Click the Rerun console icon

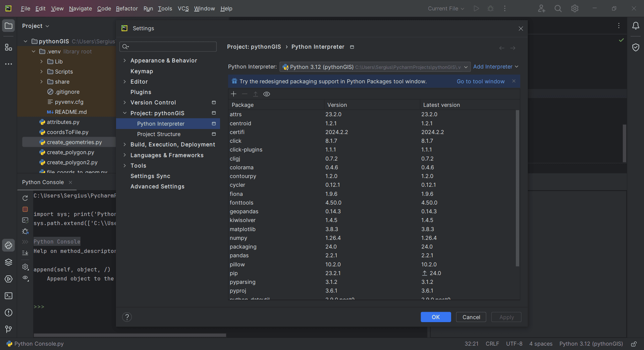(25, 198)
